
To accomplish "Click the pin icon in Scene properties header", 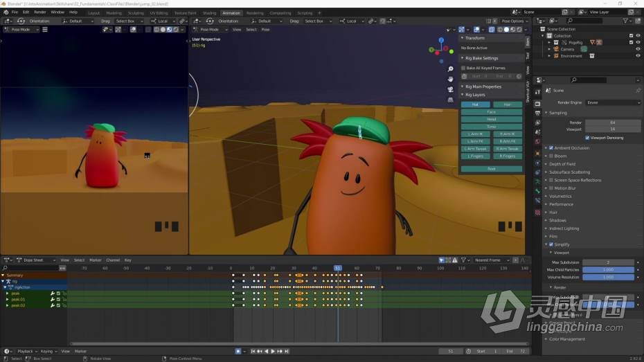I will [638, 90].
